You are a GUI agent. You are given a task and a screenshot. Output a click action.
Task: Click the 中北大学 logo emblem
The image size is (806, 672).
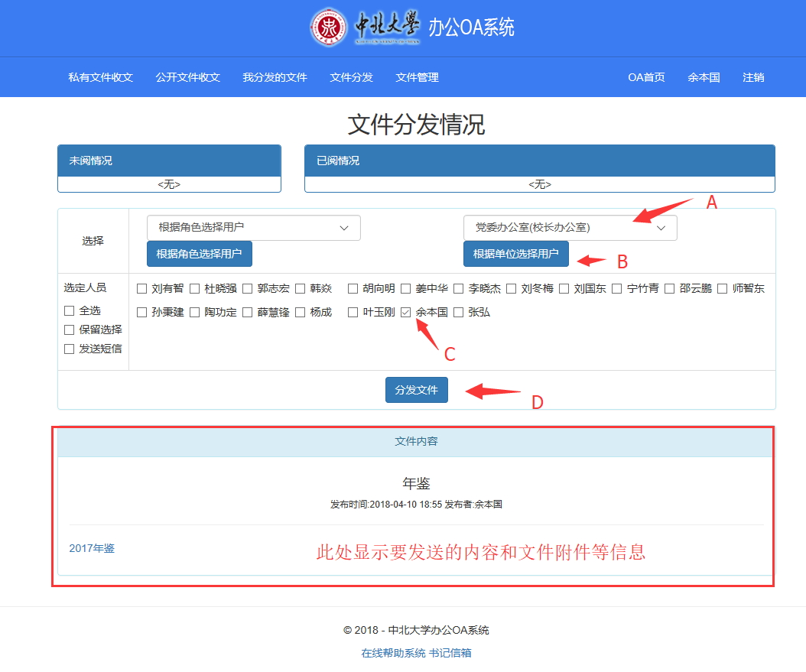329,28
